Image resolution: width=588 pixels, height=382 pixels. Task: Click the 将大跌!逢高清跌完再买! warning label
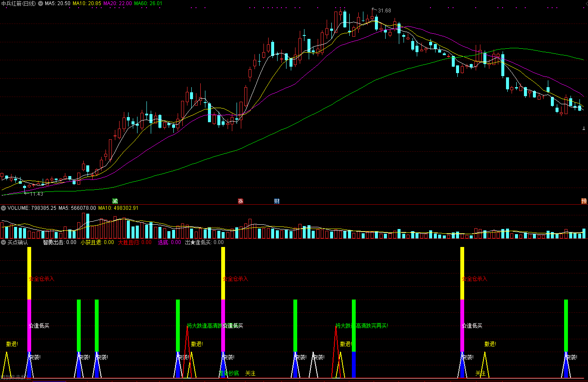(362, 326)
